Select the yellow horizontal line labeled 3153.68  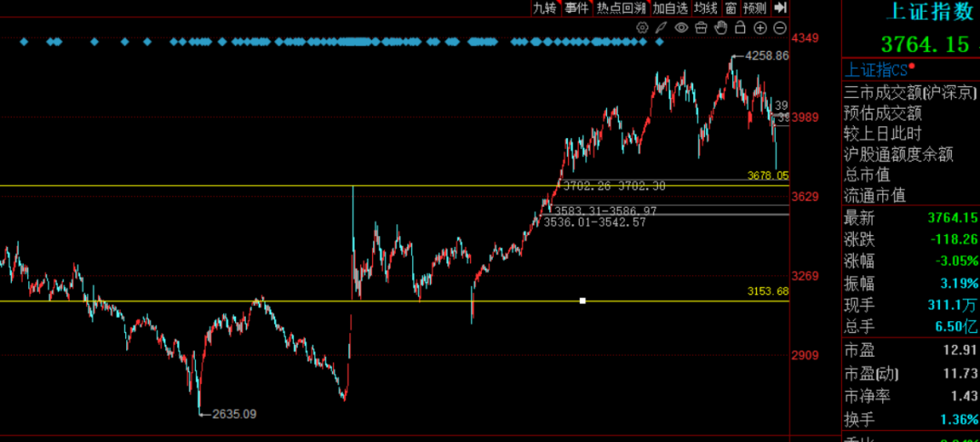(x=395, y=300)
